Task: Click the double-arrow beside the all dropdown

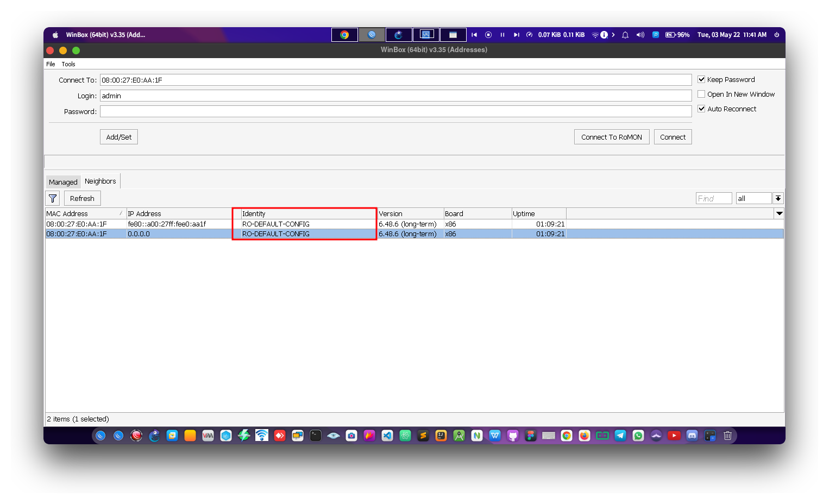Action: [x=778, y=198]
